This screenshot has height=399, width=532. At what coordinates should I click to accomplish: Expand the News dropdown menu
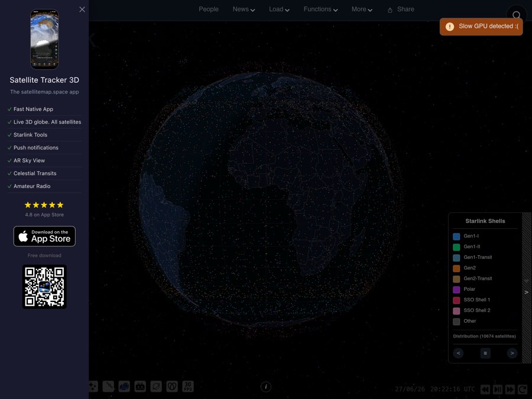(x=244, y=9)
